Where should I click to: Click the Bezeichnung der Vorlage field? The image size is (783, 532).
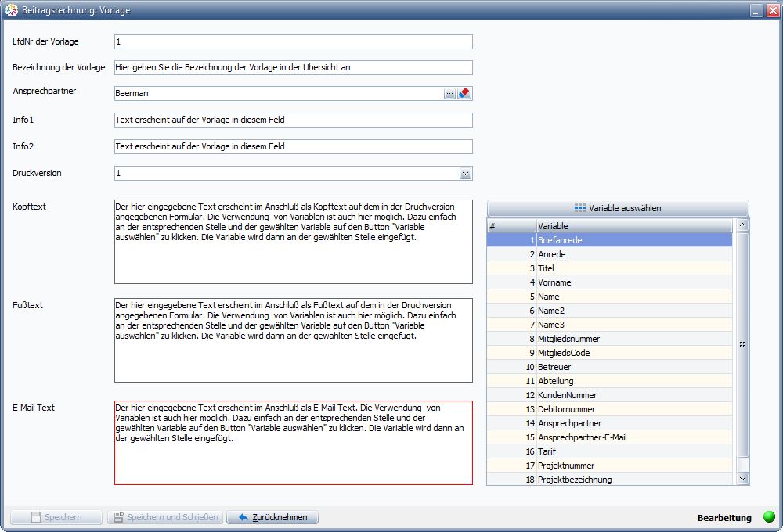[293, 67]
